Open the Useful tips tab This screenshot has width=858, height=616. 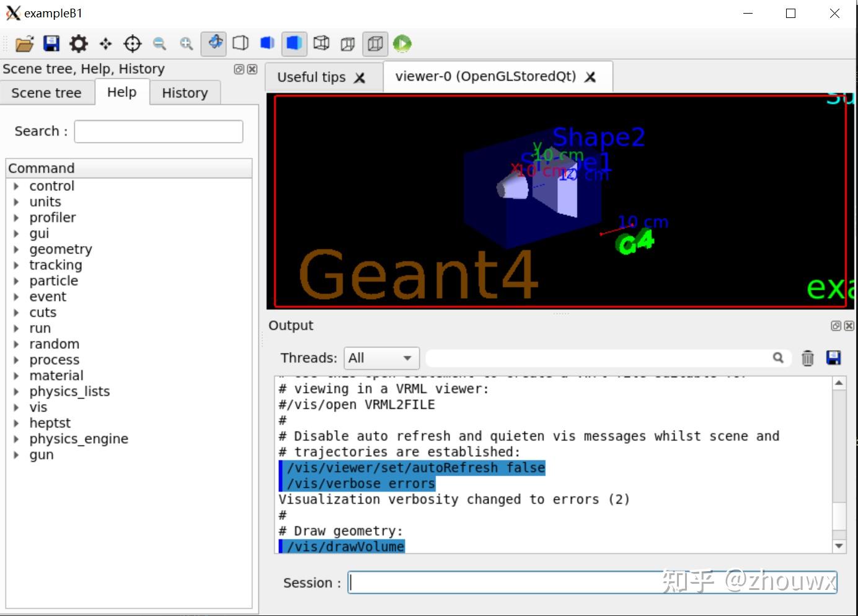pos(311,77)
